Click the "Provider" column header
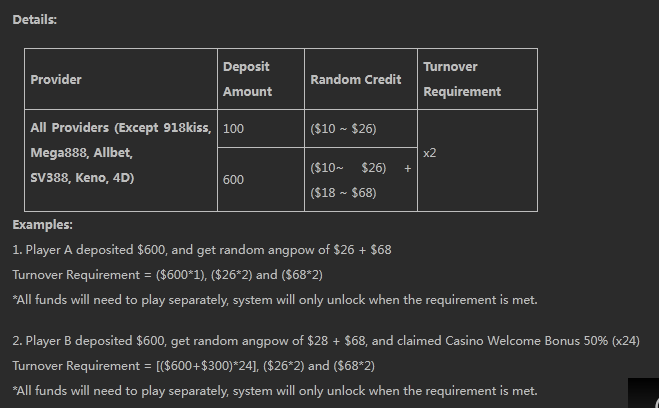 tap(56, 79)
